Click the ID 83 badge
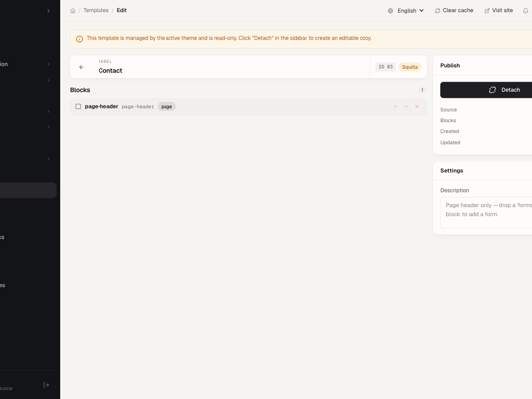Image resolution: width=532 pixels, height=399 pixels. (385, 67)
